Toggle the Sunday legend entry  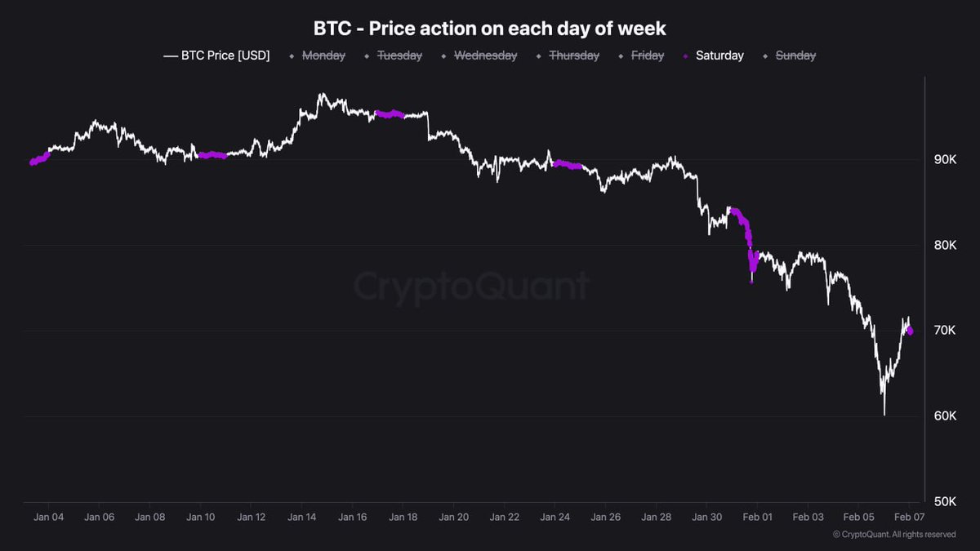pos(795,56)
